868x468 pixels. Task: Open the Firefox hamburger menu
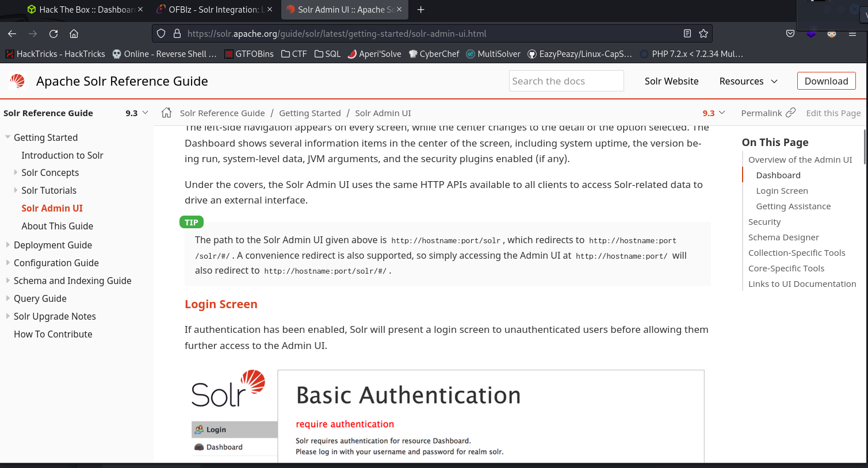pyautogui.click(x=852, y=33)
